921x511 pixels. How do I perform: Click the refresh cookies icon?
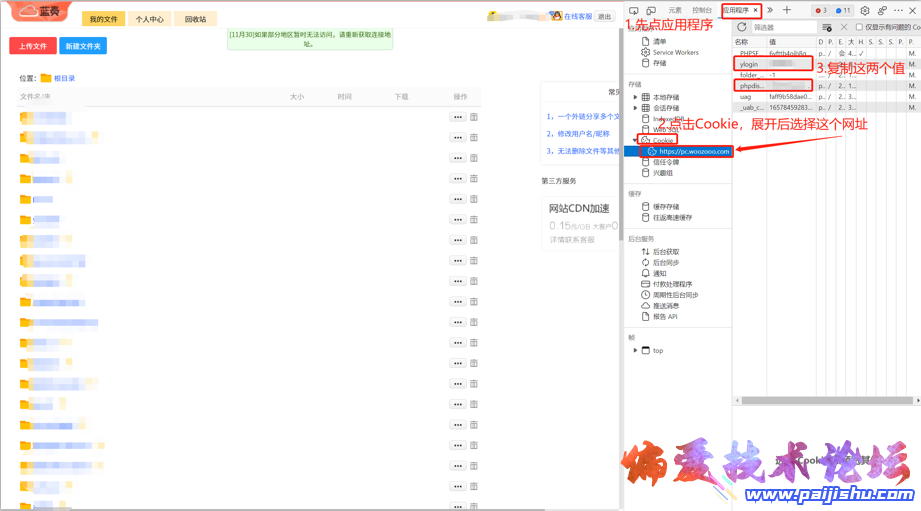742,27
